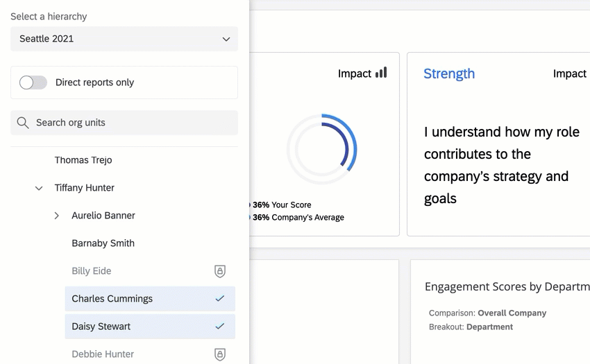This screenshot has height=364, width=590.
Task: Click the Impact bar chart icon
Action: coord(381,73)
